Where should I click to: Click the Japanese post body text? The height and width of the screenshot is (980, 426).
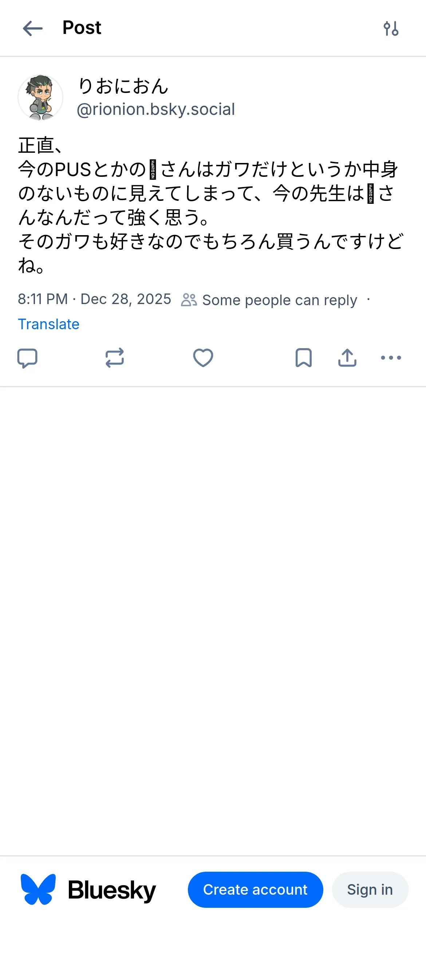pyautogui.click(x=209, y=205)
